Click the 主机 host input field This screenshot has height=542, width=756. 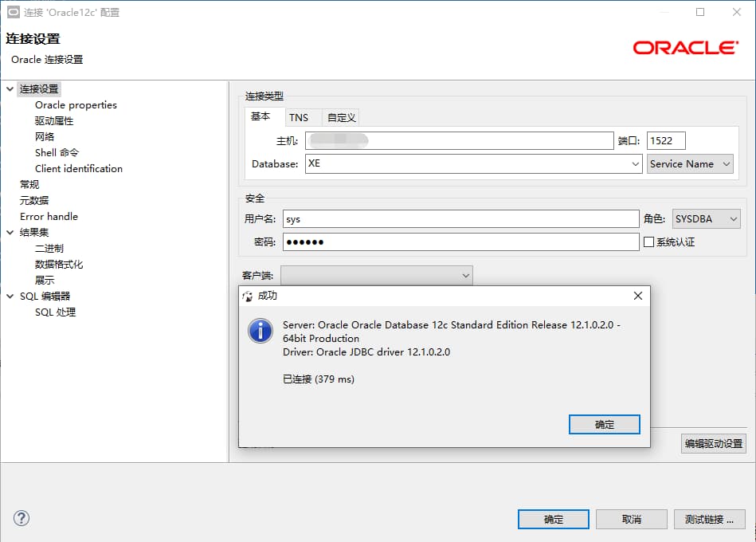(459, 141)
